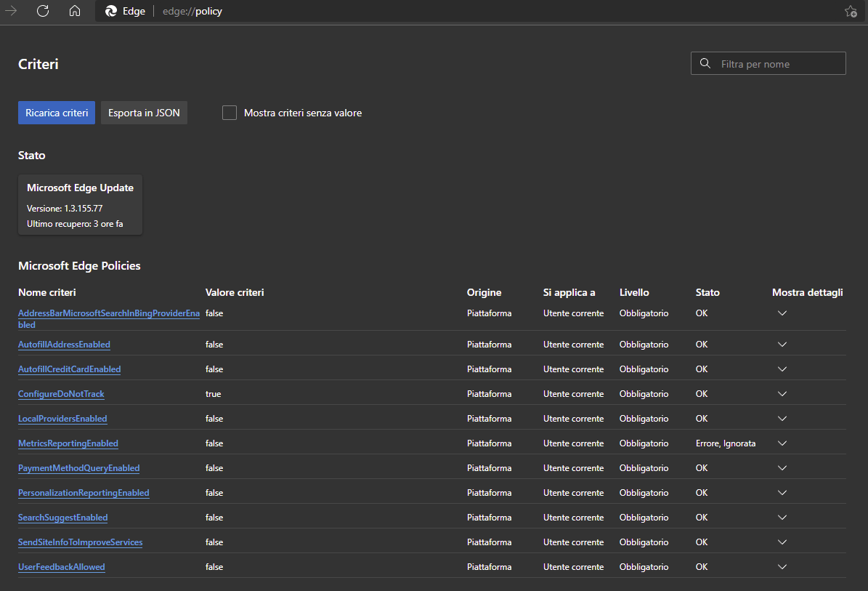Reload the page with refresh icon
868x591 pixels.
pos(43,11)
